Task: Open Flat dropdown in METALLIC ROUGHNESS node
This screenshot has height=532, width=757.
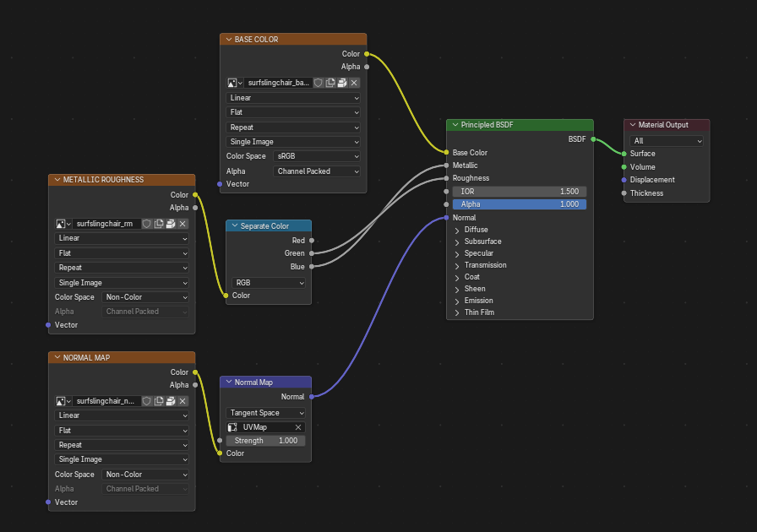Action: click(x=122, y=253)
